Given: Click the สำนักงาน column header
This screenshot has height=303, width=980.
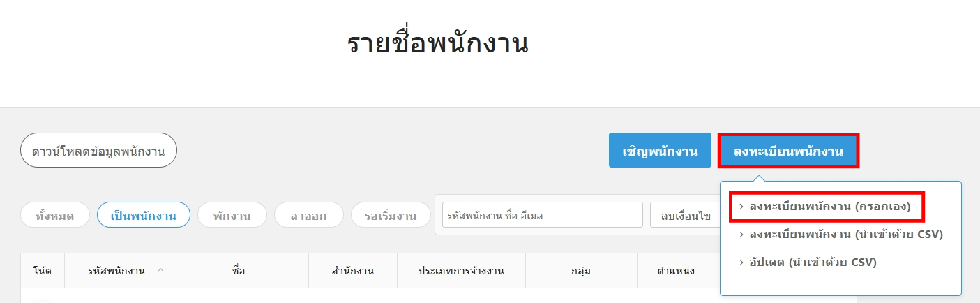Looking at the screenshot, I should 353,271.
